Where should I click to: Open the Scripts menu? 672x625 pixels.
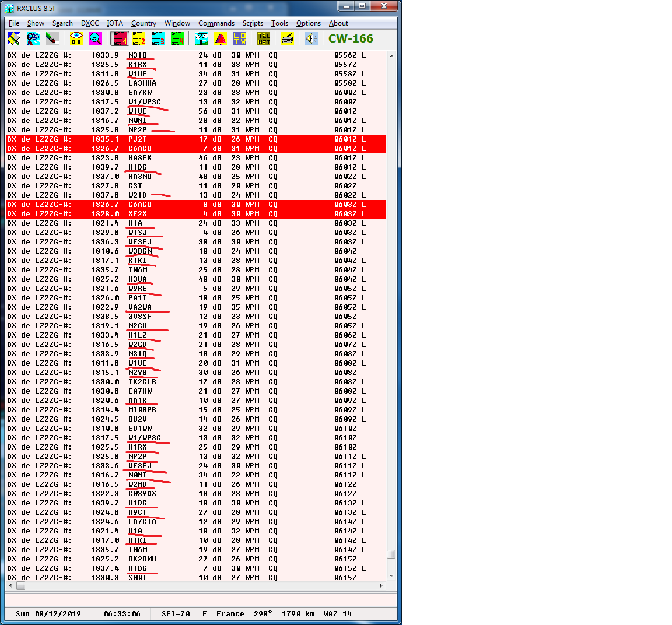[x=253, y=23]
